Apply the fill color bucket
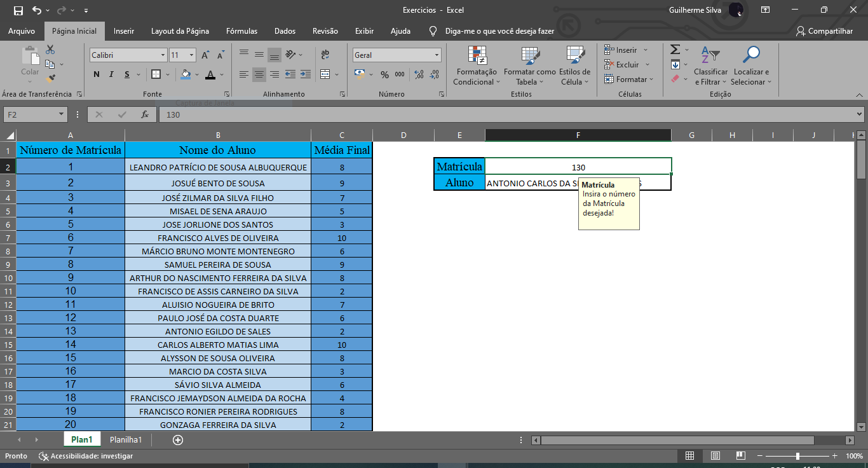868x468 pixels. click(x=186, y=74)
